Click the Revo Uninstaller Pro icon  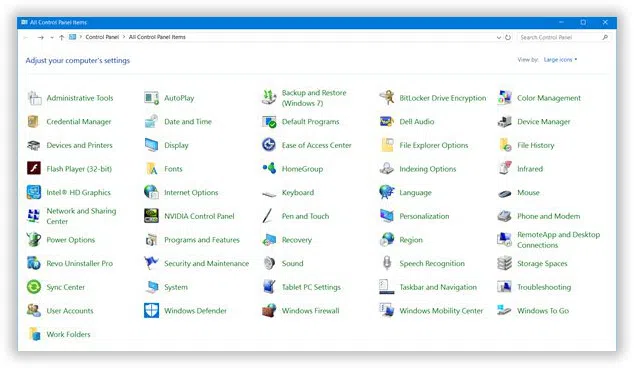click(34, 263)
